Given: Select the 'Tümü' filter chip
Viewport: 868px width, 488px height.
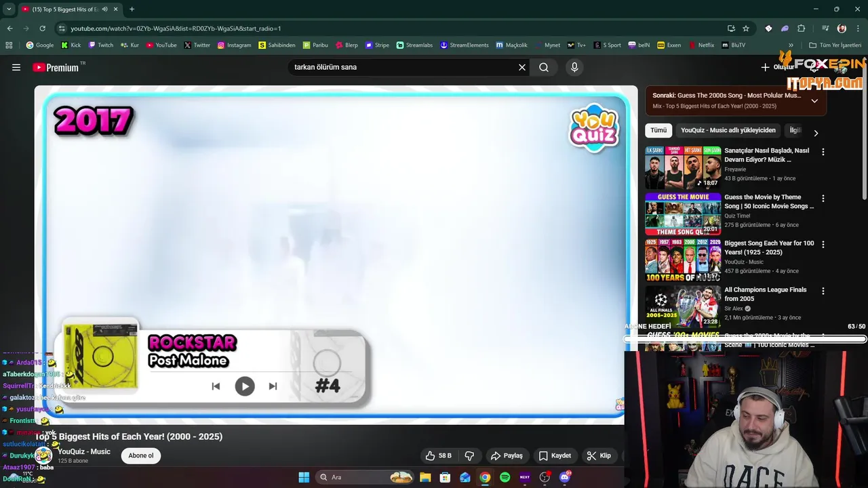Looking at the screenshot, I should tap(658, 130).
